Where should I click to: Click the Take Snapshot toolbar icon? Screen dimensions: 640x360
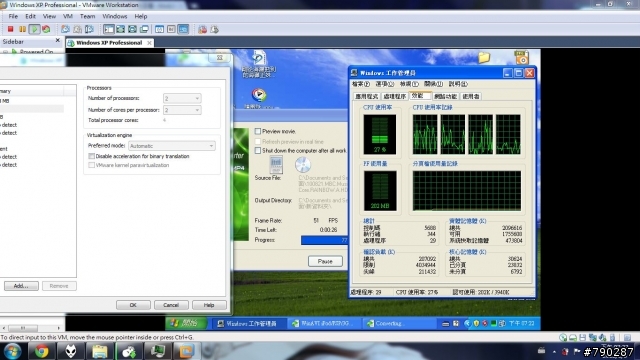pos(65,29)
